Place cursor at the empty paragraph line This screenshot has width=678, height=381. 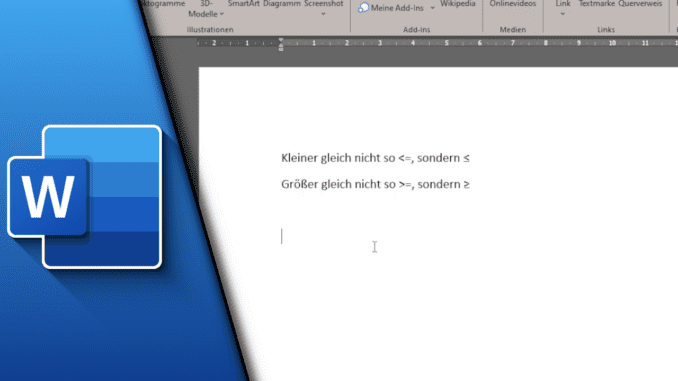point(282,236)
